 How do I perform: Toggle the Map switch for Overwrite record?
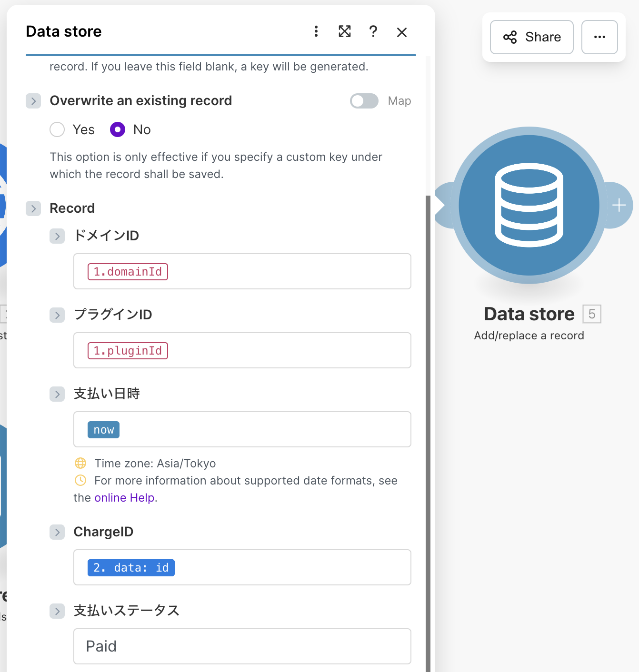[x=364, y=101]
